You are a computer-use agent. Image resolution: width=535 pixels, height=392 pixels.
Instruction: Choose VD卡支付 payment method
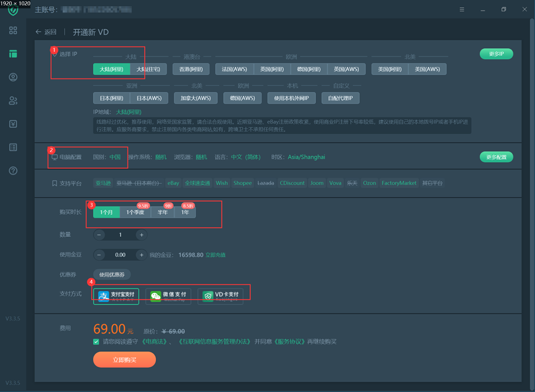[220, 296]
